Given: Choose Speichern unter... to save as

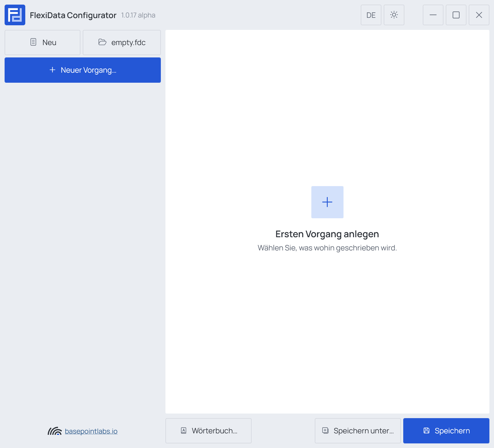Looking at the screenshot, I should coord(358,431).
